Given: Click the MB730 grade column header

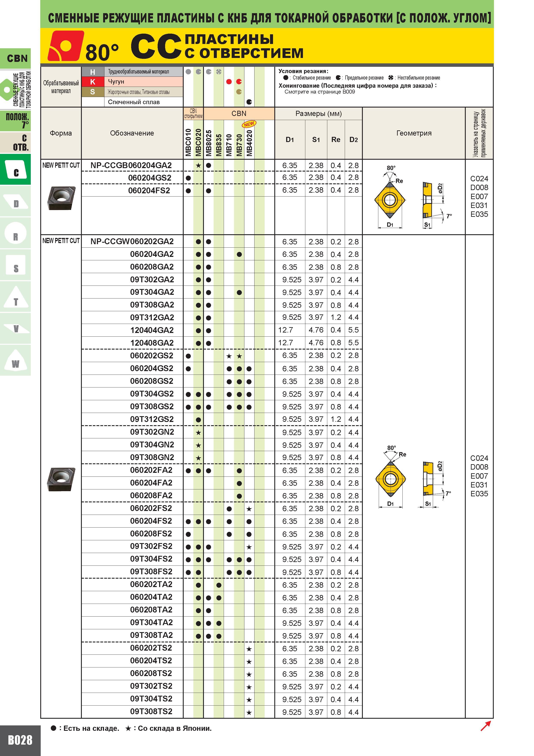Looking at the screenshot, I should pyautogui.click(x=239, y=145).
